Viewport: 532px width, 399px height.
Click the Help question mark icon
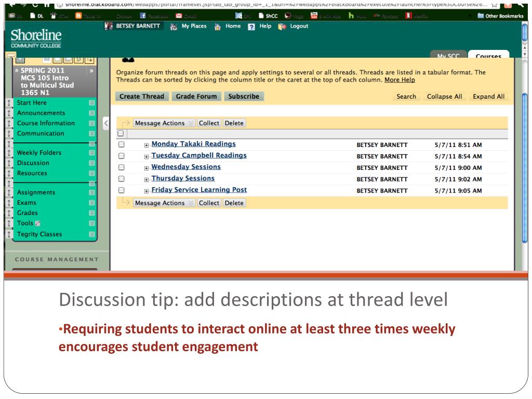(x=251, y=27)
